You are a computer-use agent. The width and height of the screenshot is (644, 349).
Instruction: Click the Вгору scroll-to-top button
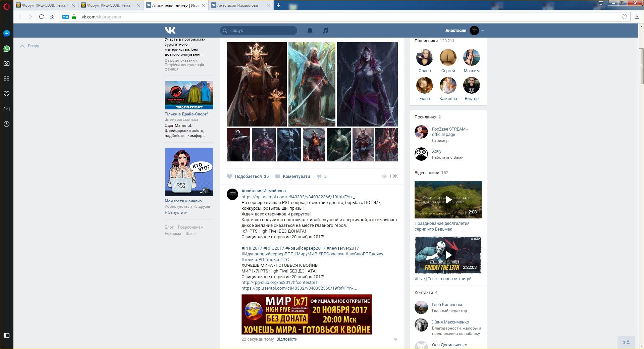pos(30,46)
